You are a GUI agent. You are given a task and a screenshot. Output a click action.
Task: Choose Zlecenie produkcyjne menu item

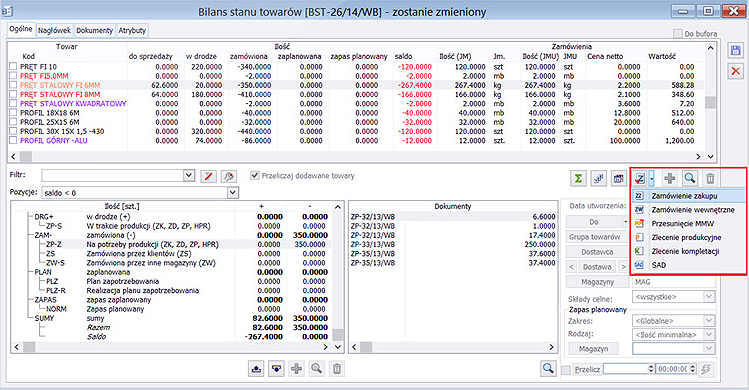[x=688, y=237]
